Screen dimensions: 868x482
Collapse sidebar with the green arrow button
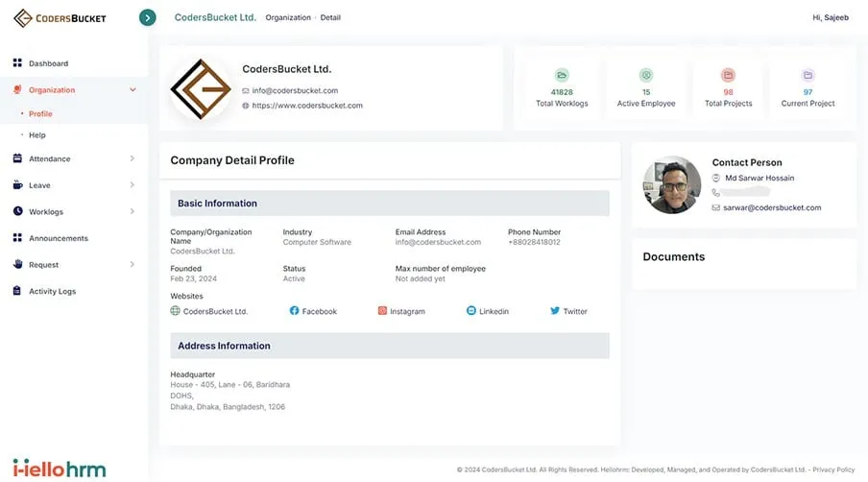[x=147, y=17]
